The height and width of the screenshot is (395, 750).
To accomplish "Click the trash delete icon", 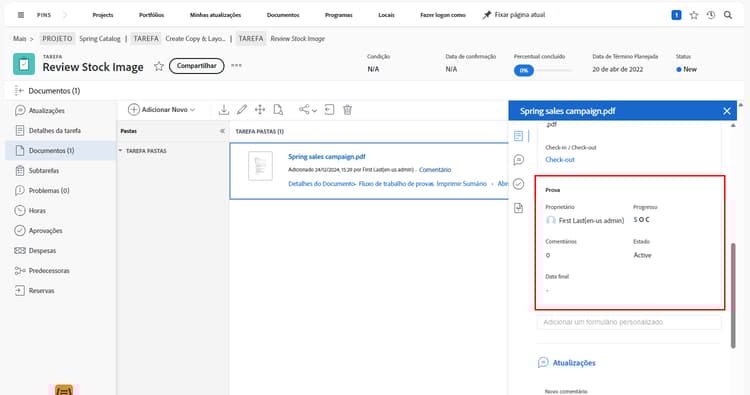I will 347,110.
